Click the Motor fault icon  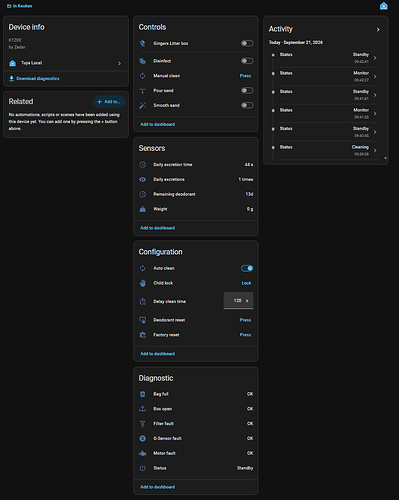(x=142, y=453)
